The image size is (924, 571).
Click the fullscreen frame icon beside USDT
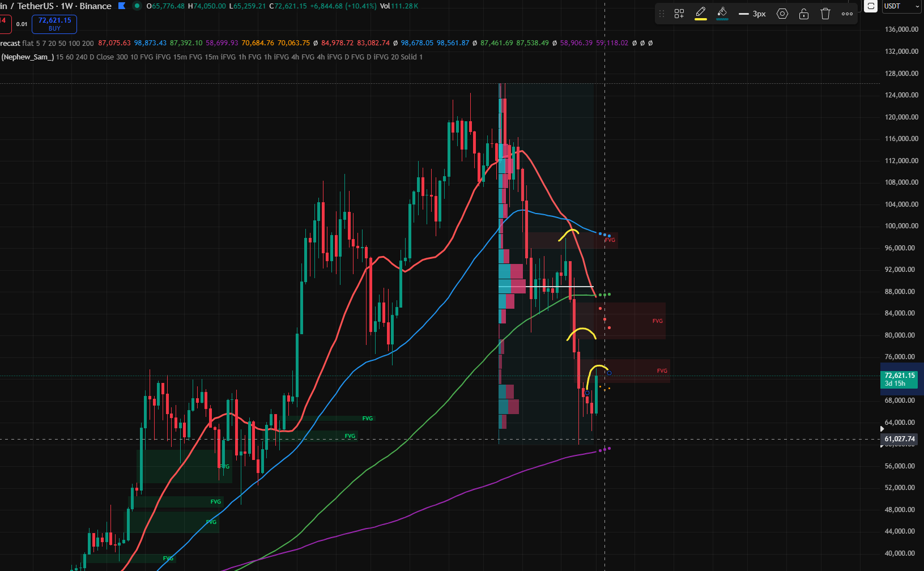pos(871,6)
